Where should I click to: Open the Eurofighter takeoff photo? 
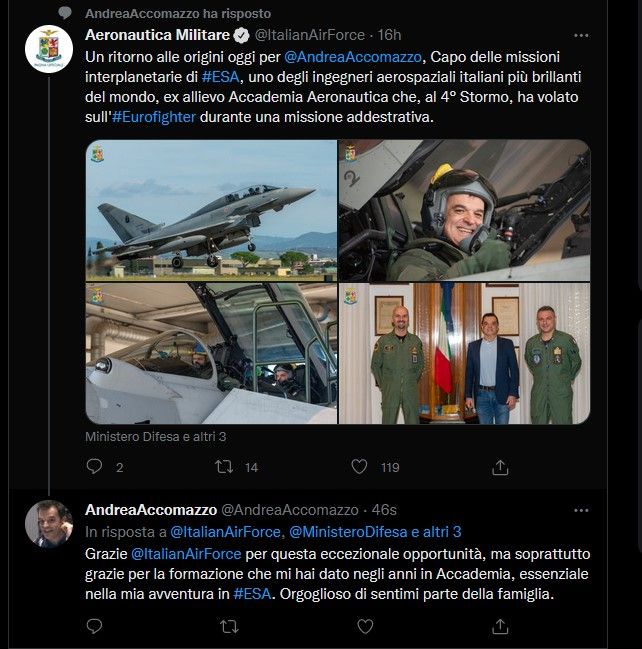pyautogui.click(x=211, y=209)
